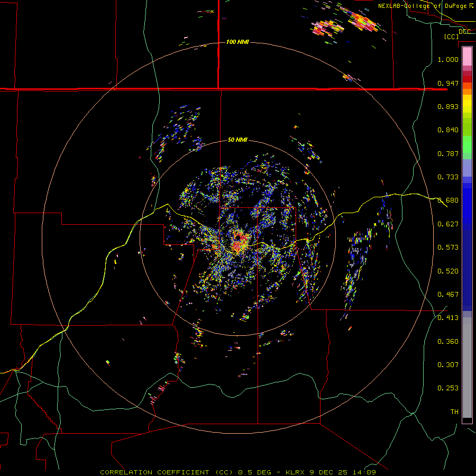Select the 0.680 value on color scale

click(x=448, y=200)
